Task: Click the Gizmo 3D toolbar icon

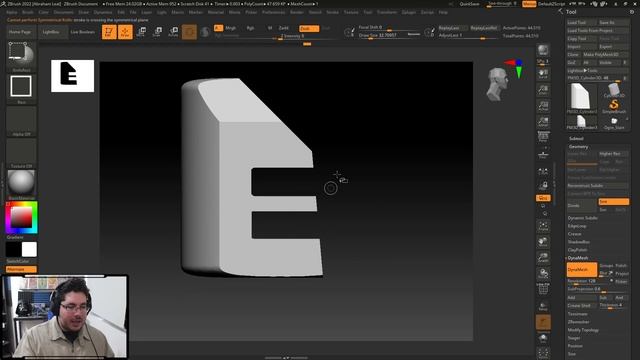Action: [x=189, y=32]
